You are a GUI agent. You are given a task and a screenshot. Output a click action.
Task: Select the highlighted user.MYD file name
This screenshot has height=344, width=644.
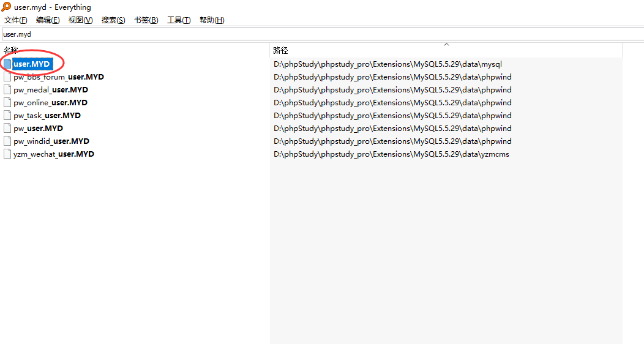point(32,64)
